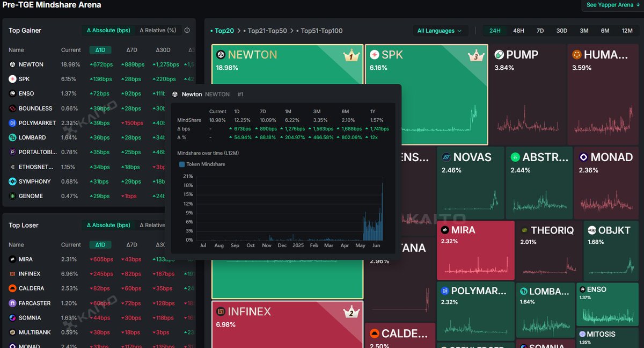Select the 7D timeframe

tap(540, 31)
